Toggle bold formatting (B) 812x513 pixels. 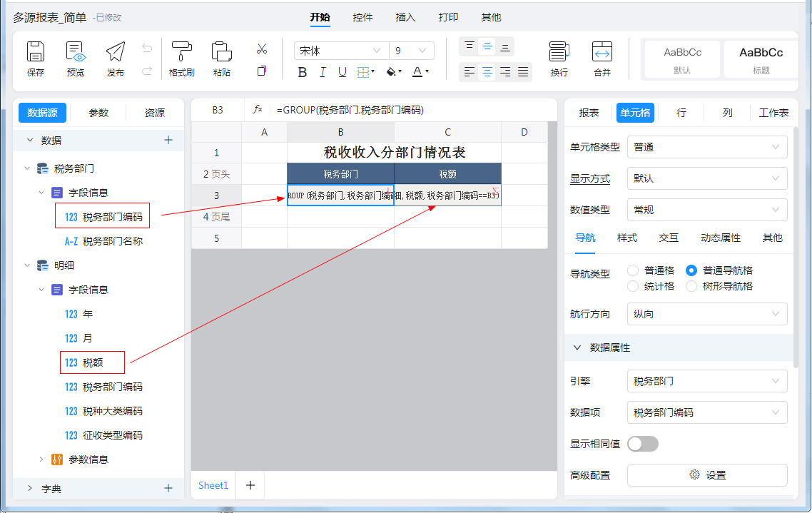tap(303, 72)
